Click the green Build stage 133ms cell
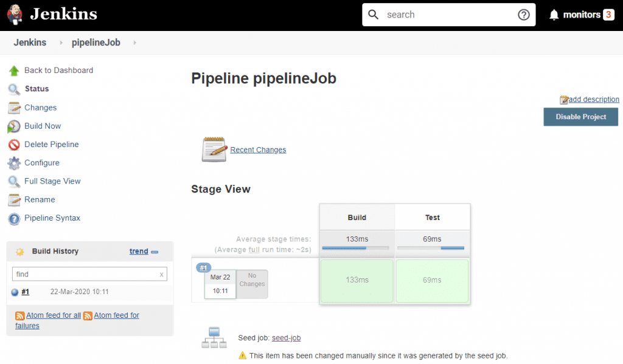Viewport: 623px width, 364px height. (357, 280)
